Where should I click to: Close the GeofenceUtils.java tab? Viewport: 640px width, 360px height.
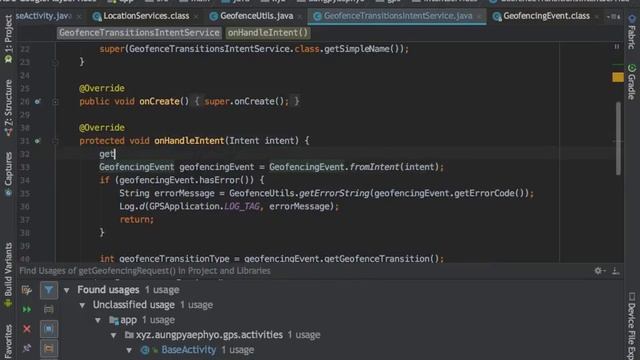(300, 17)
